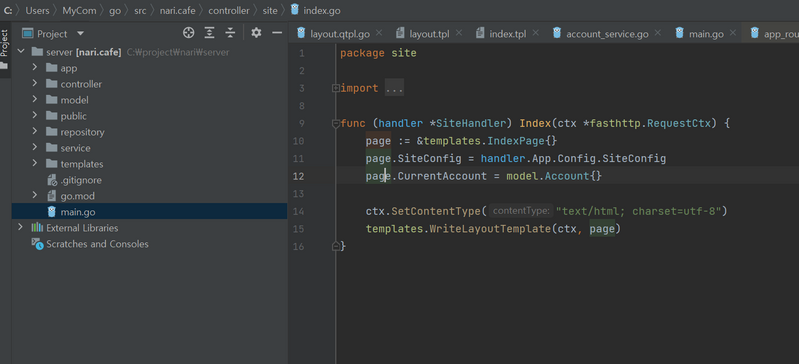Close the layout.qtpl.go tab
The image size is (800, 364).
coord(379,33)
